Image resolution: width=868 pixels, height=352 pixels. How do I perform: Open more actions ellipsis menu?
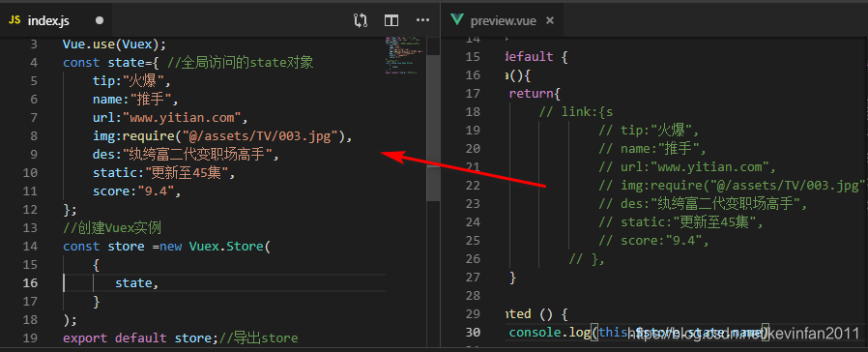point(423,20)
